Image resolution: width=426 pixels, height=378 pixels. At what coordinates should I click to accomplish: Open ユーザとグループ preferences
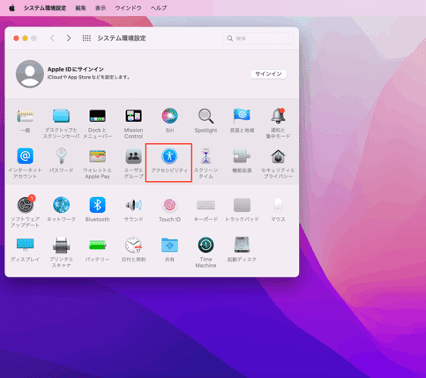point(133,163)
